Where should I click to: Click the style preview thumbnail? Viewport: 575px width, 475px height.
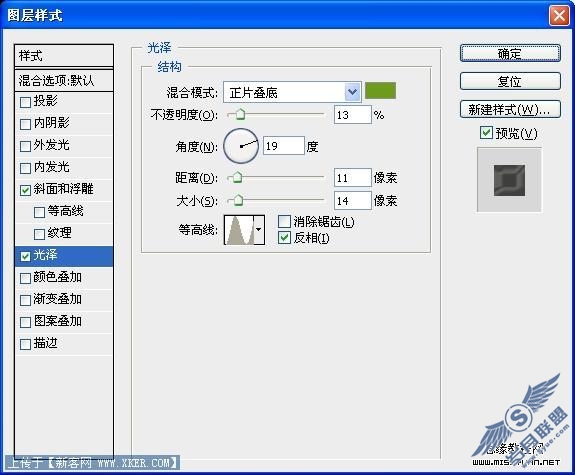(509, 180)
